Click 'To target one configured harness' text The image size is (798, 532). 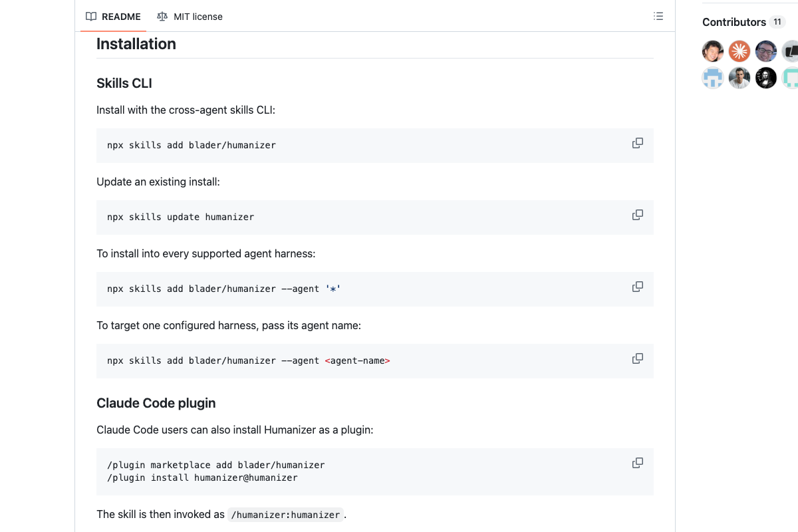229,325
